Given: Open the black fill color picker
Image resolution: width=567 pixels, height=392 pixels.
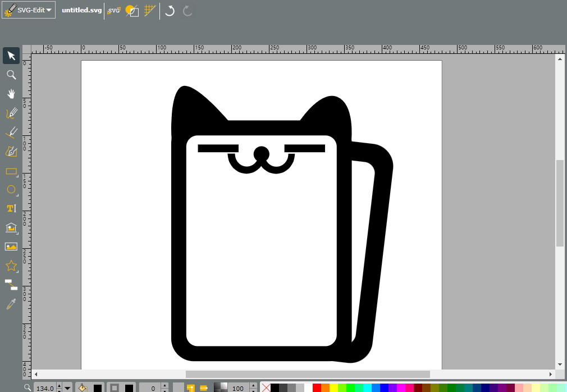Looking at the screenshot, I should pos(98,388).
